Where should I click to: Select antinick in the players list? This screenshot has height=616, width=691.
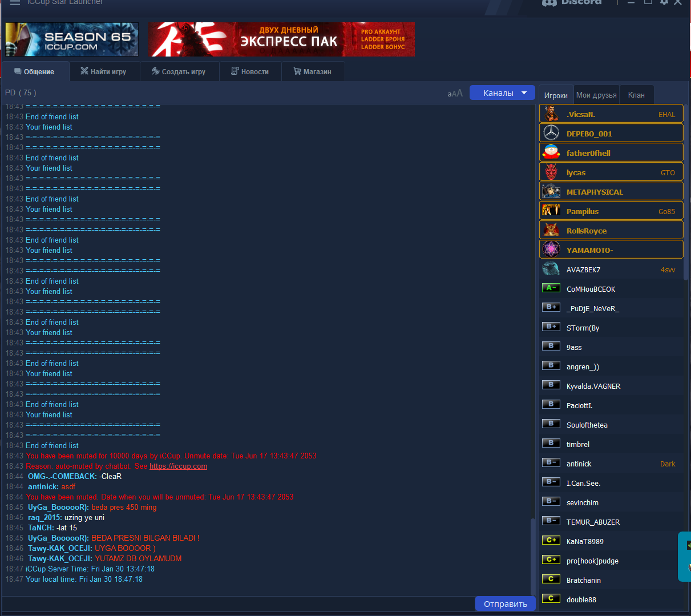(611, 464)
